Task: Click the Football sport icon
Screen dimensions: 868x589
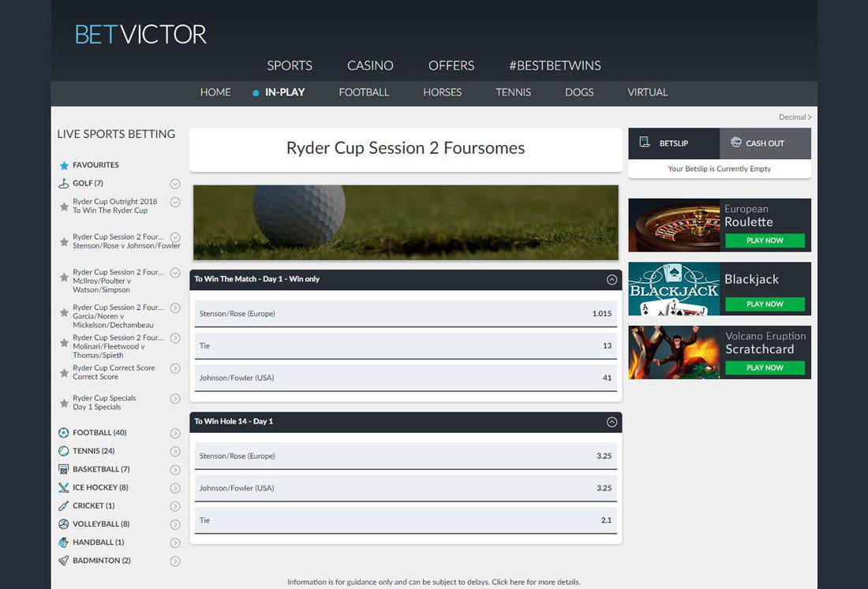Action: [x=64, y=433]
